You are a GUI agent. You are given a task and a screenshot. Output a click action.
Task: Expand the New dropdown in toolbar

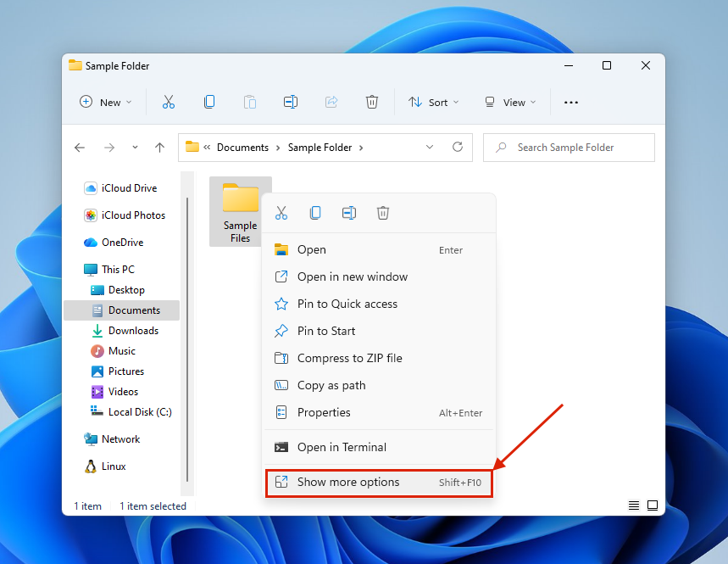pos(106,103)
